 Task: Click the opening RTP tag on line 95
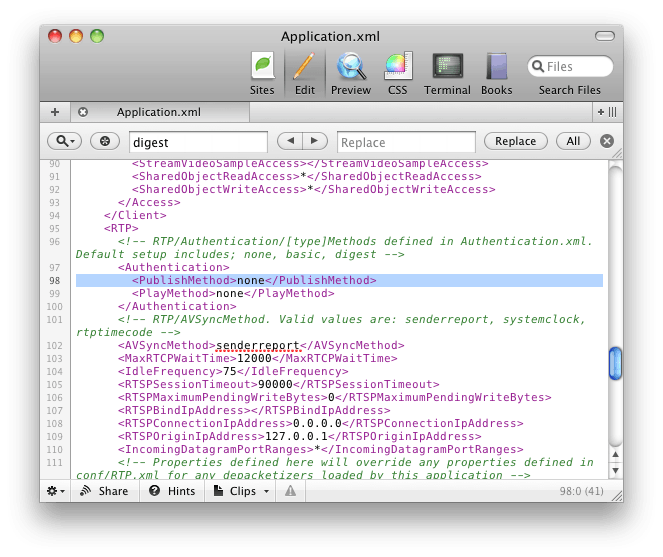[x=121, y=228]
